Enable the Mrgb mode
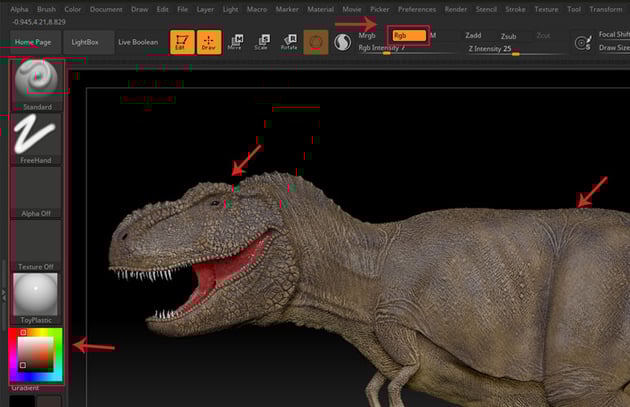The image size is (630, 407). [x=368, y=35]
